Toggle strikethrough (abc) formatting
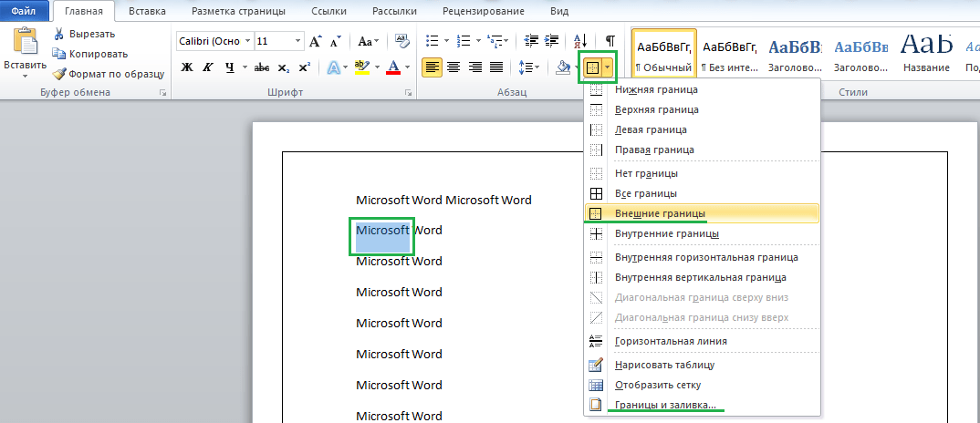Image resolution: width=980 pixels, height=423 pixels. [262, 67]
